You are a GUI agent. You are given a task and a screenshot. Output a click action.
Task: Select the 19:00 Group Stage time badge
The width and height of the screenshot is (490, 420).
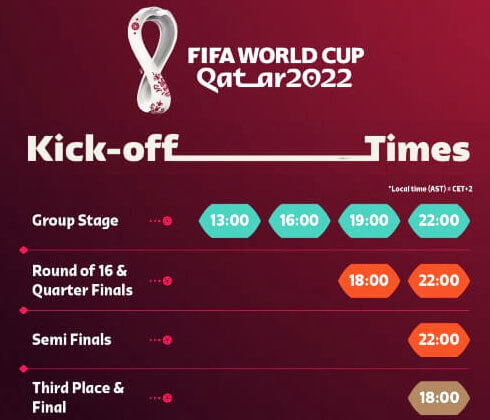(369, 221)
